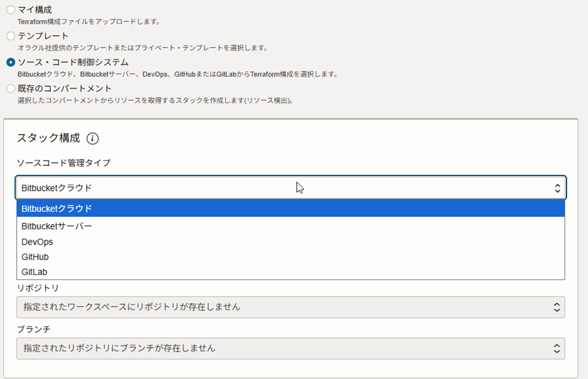Click the ブランチ field label
Screen dimensions: 588x379
pos(34,329)
